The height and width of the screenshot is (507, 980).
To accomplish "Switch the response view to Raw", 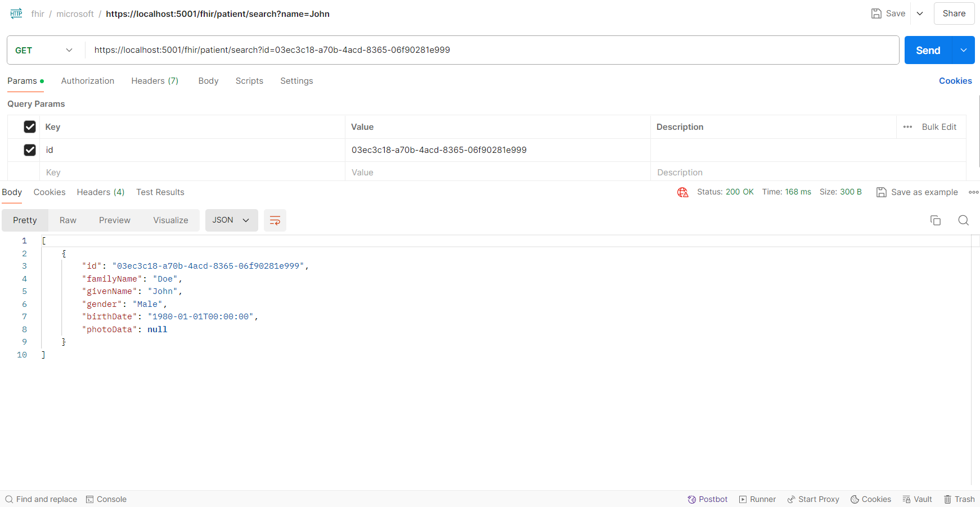I will click(68, 220).
